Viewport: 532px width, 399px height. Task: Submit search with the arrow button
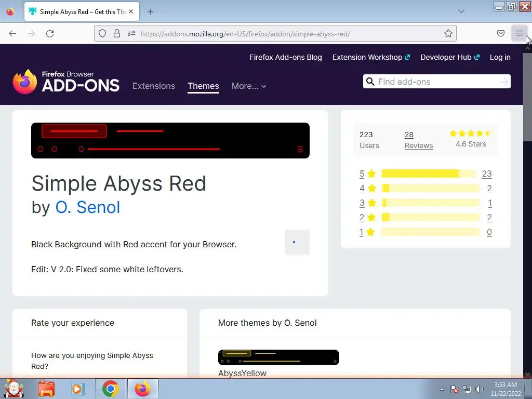coord(504,82)
